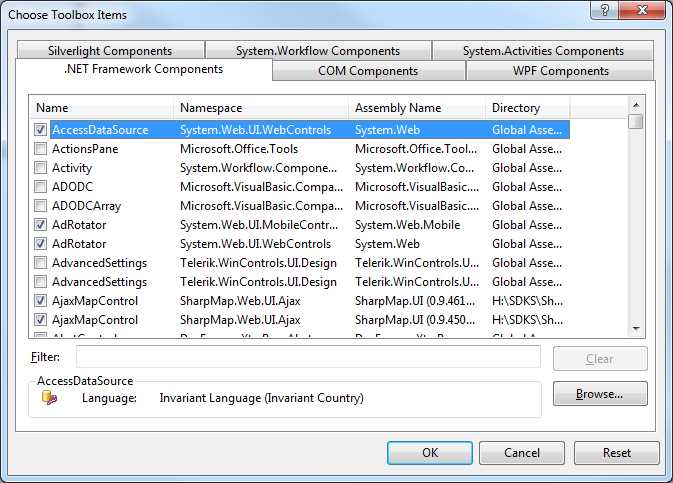
Task: Select the ADODCArray row name
Action: coord(86,206)
